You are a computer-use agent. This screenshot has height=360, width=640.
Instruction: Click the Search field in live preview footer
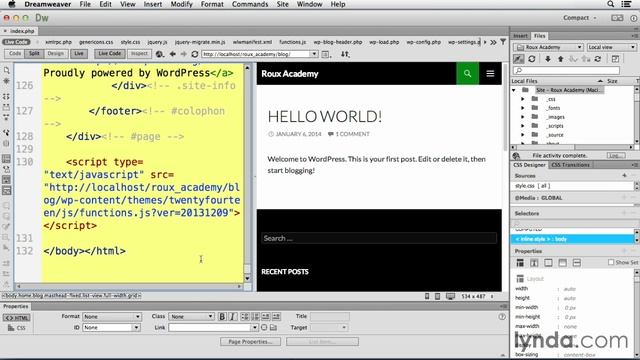[379, 238]
